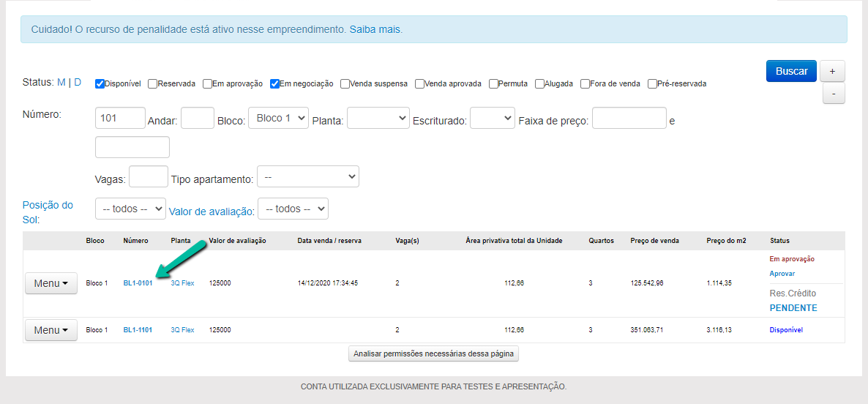Expand the Planta dropdown
Image resolution: width=868 pixels, height=404 pixels.
pos(378,119)
